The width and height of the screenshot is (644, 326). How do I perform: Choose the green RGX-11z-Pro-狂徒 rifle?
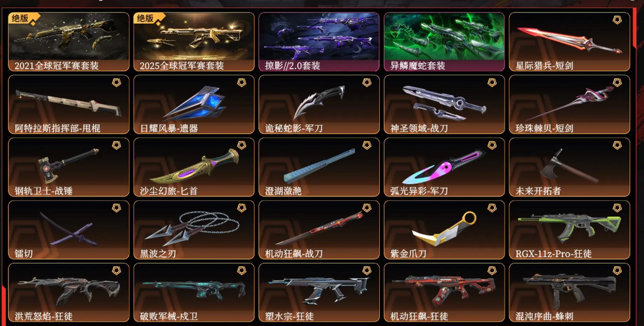[x=569, y=230]
